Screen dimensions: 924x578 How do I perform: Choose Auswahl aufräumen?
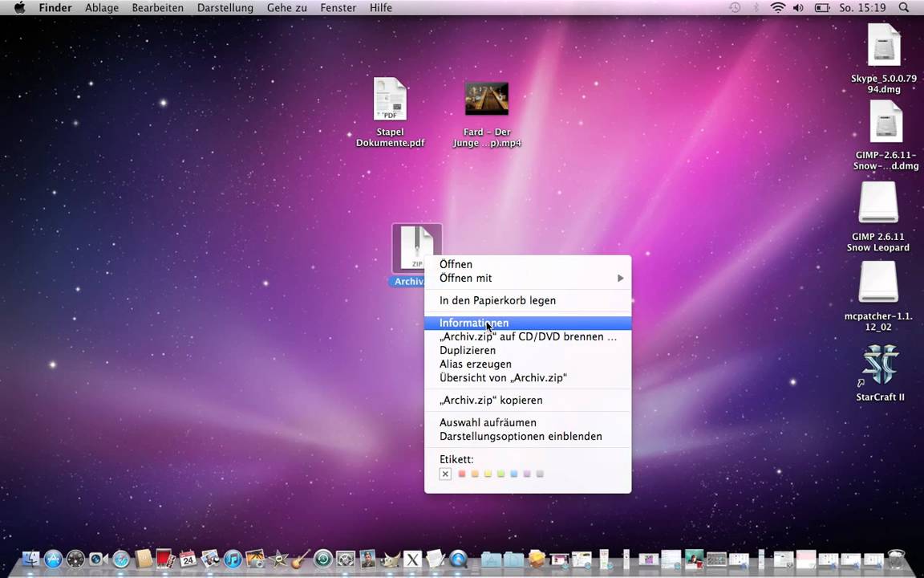click(x=528, y=422)
